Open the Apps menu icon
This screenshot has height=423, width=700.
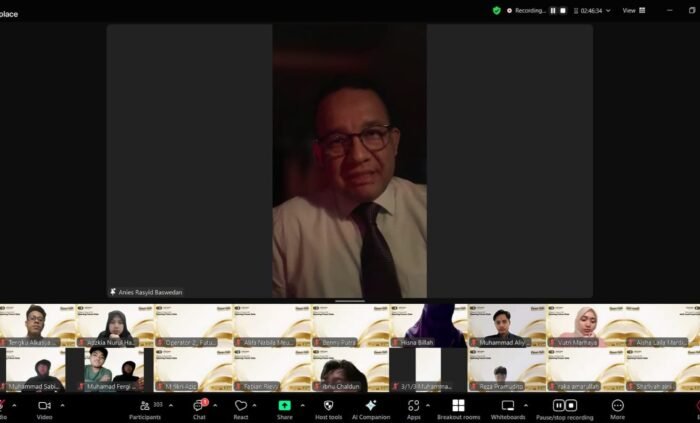coord(413,406)
